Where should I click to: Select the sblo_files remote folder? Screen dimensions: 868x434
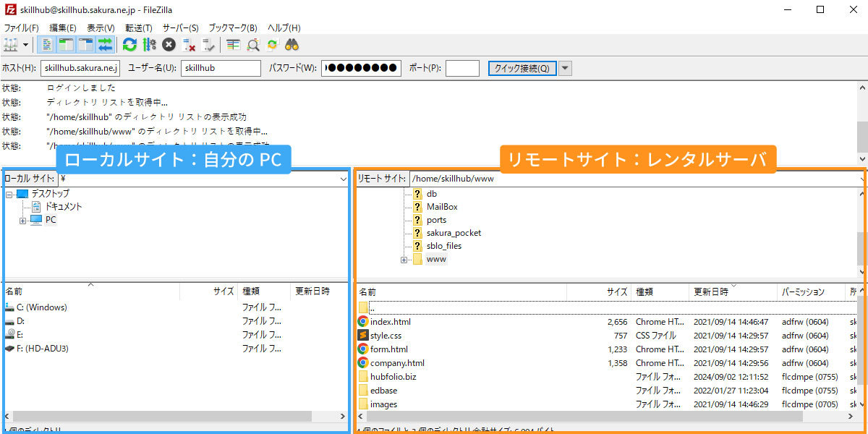(x=444, y=246)
